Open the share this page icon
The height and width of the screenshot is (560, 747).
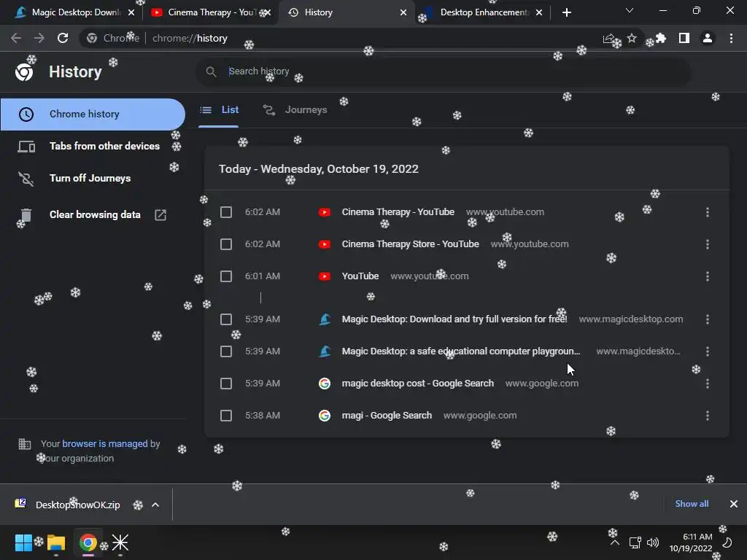point(608,38)
